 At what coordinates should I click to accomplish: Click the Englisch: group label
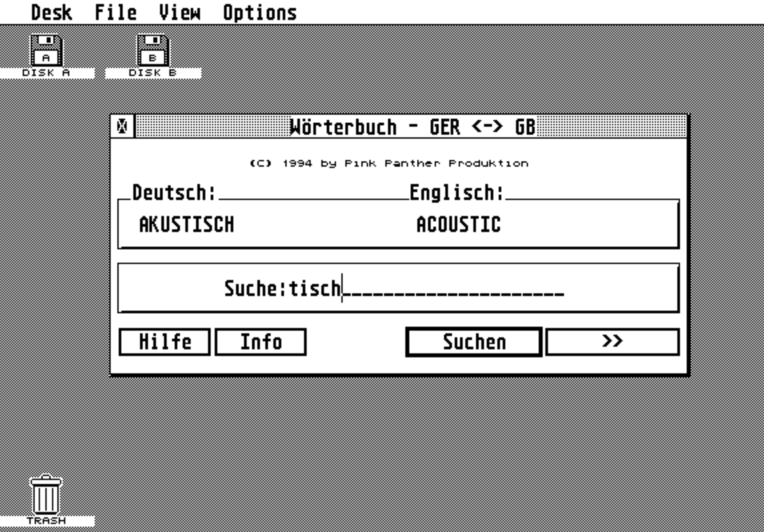457,193
